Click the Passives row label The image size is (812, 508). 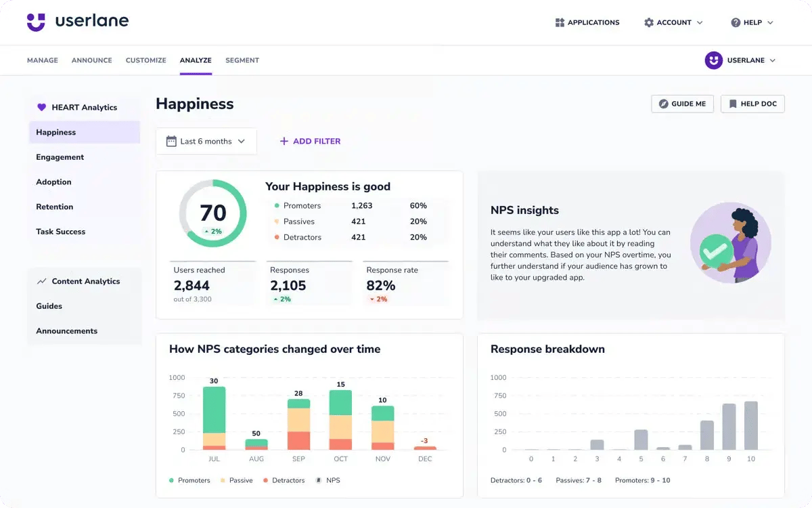(299, 221)
